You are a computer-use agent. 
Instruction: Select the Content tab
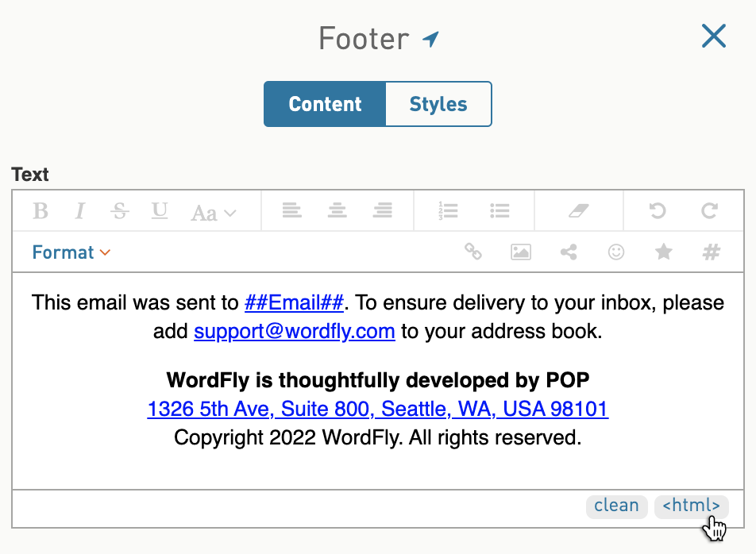[325, 104]
